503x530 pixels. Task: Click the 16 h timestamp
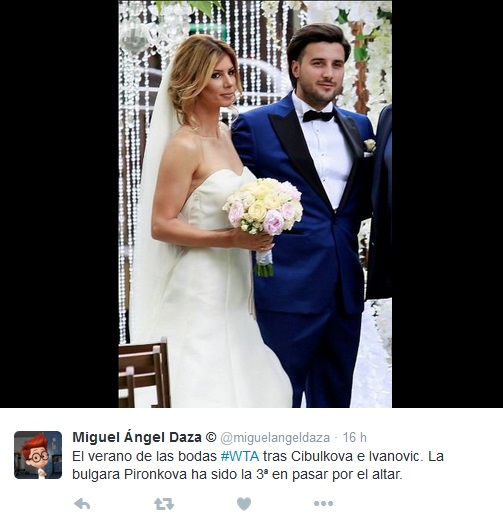(x=355, y=437)
